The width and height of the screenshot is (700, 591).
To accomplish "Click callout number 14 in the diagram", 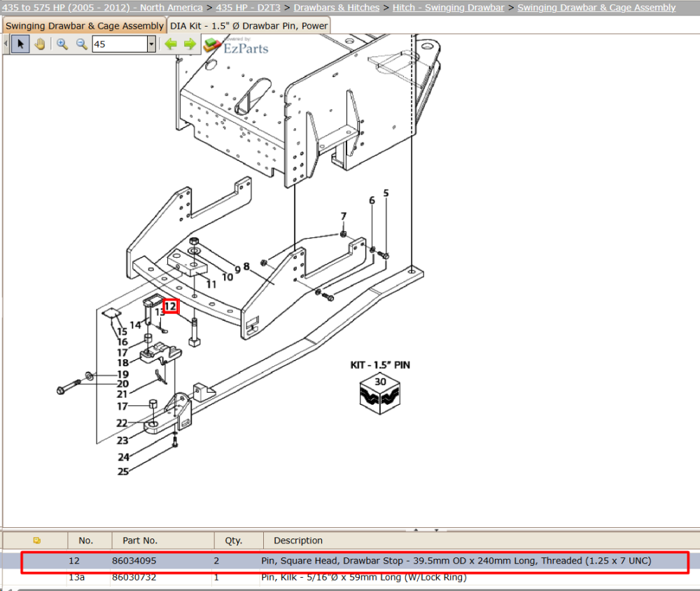I will pos(135,325).
